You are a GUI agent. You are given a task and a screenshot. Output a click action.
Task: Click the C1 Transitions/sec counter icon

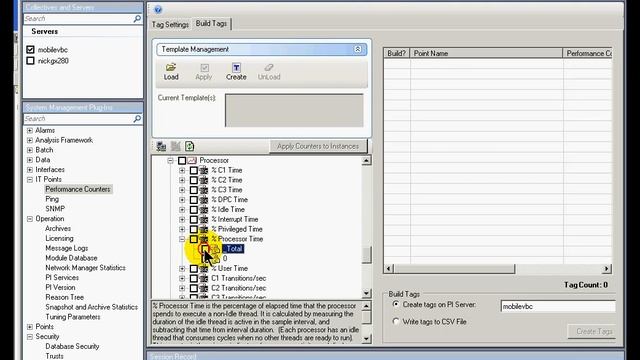(204, 278)
